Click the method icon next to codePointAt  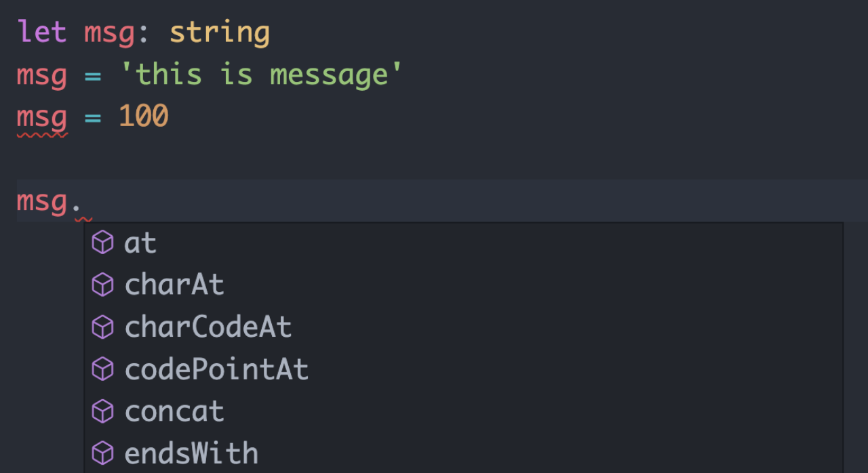[x=102, y=369]
